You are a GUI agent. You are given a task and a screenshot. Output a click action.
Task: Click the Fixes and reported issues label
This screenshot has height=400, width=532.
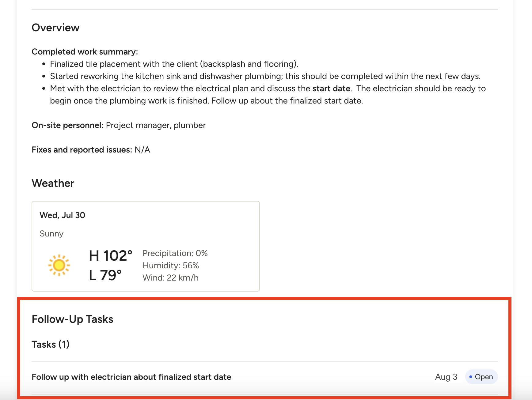[x=82, y=150]
